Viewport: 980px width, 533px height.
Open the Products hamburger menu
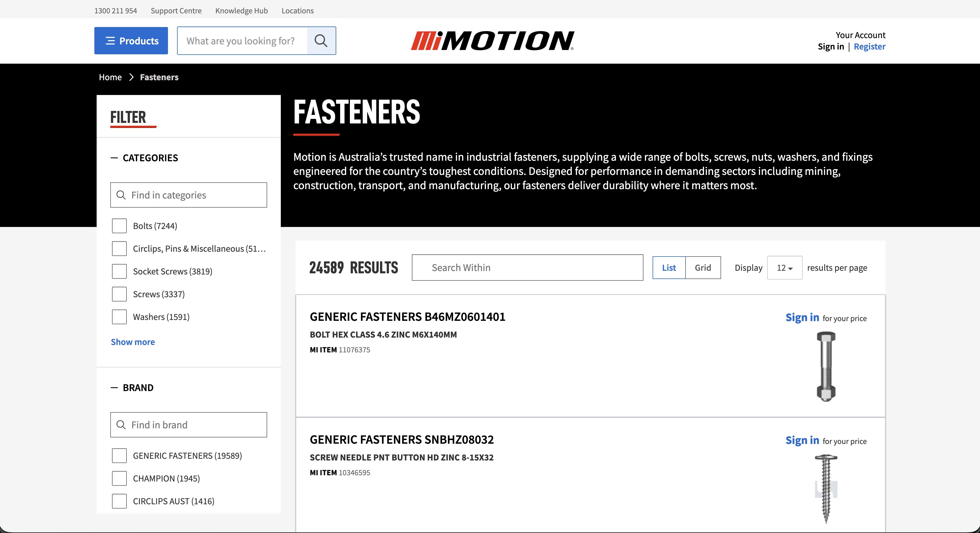131,41
